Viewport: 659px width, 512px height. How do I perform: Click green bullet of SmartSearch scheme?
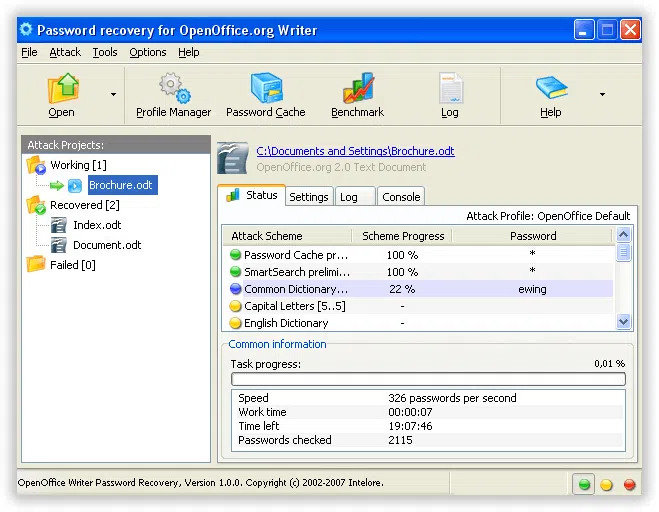click(x=235, y=272)
